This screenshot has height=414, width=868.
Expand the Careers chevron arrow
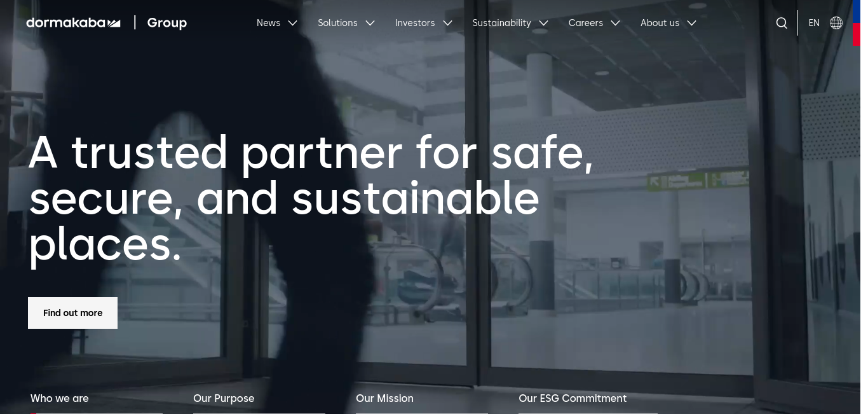tap(616, 23)
